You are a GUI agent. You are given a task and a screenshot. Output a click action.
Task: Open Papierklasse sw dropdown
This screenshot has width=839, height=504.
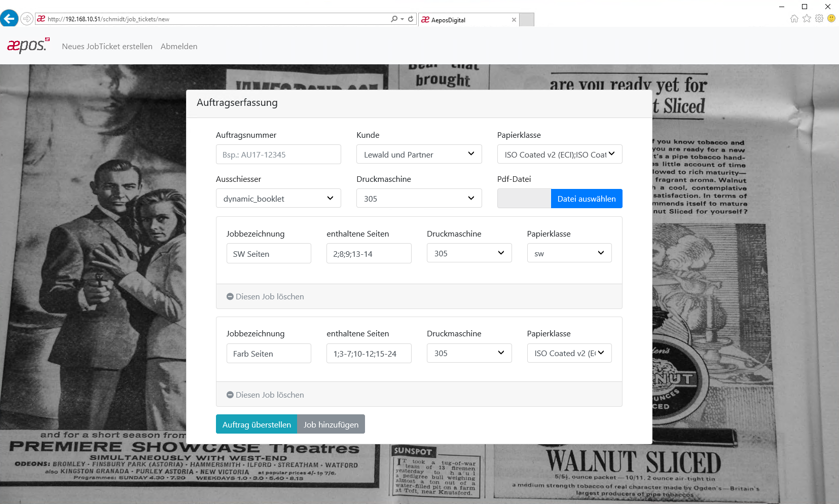tap(569, 253)
